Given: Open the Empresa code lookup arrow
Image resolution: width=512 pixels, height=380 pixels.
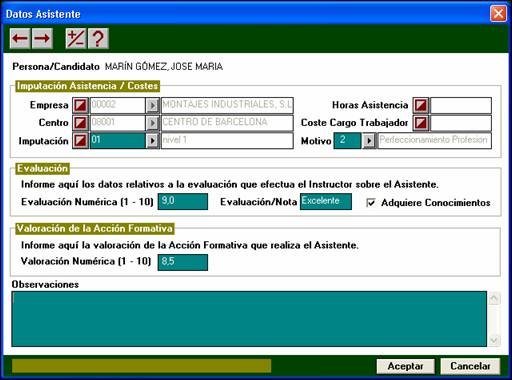Looking at the screenshot, I should pyautogui.click(x=152, y=105).
